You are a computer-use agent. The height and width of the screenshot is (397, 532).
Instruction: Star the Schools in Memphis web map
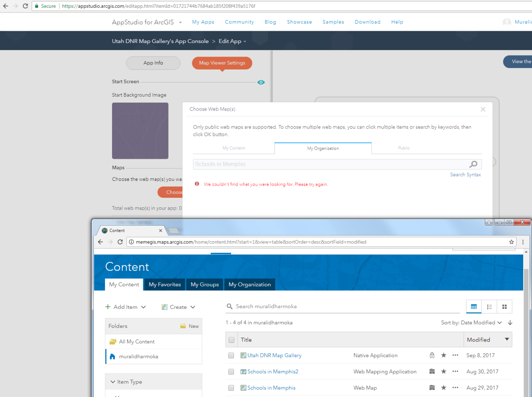(444, 388)
